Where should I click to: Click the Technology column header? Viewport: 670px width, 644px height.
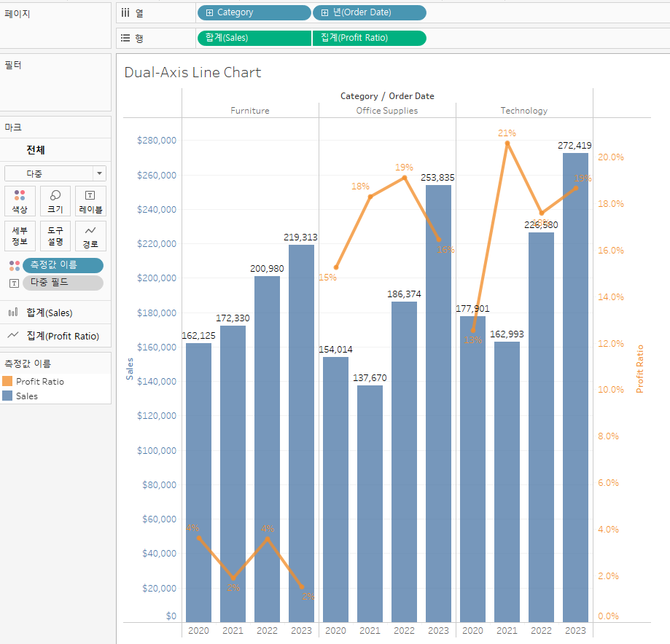coord(524,111)
